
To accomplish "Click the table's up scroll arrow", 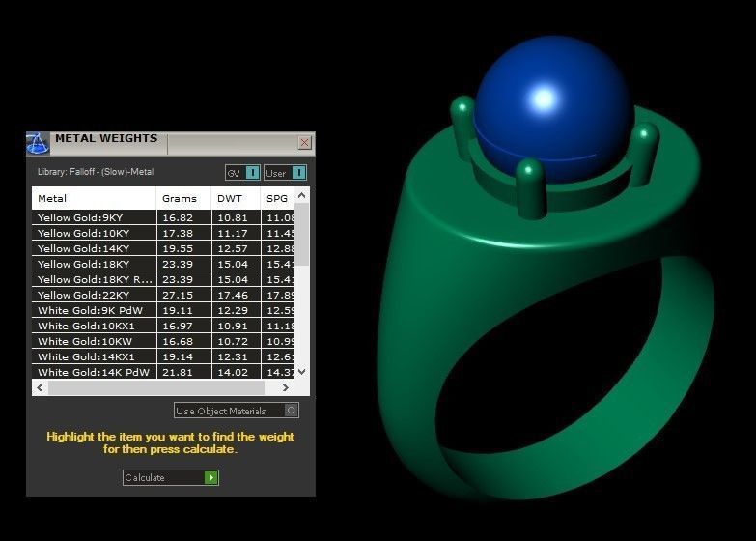I will [302, 195].
